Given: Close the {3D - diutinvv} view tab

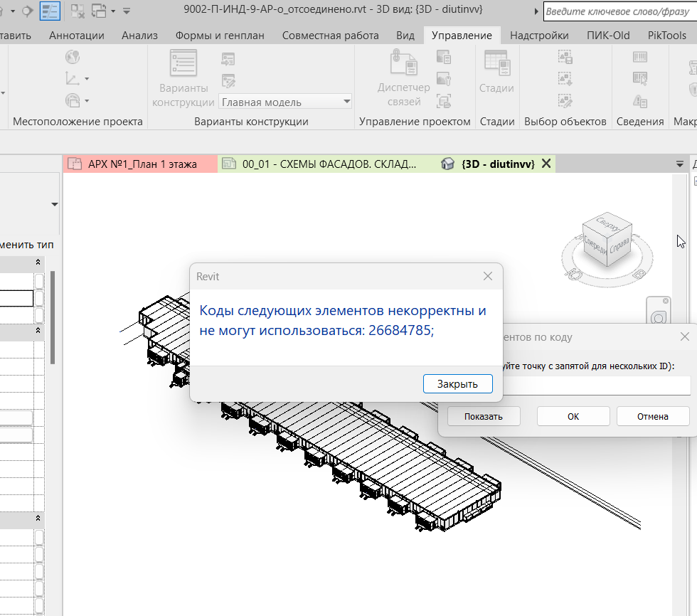Looking at the screenshot, I should coord(546,164).
